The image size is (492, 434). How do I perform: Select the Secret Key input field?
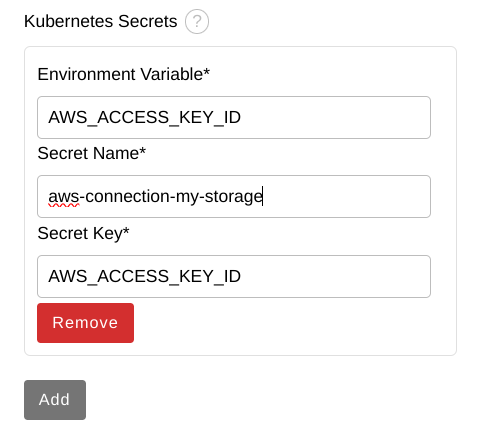pyautogui.click(x=234, y=276)
